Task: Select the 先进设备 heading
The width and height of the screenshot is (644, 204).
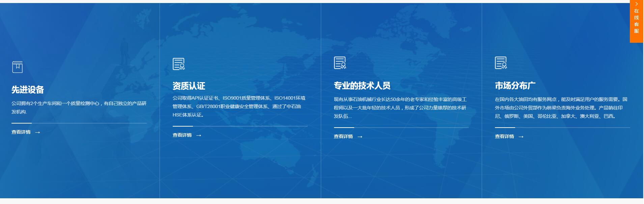Action: coord(28,90)
